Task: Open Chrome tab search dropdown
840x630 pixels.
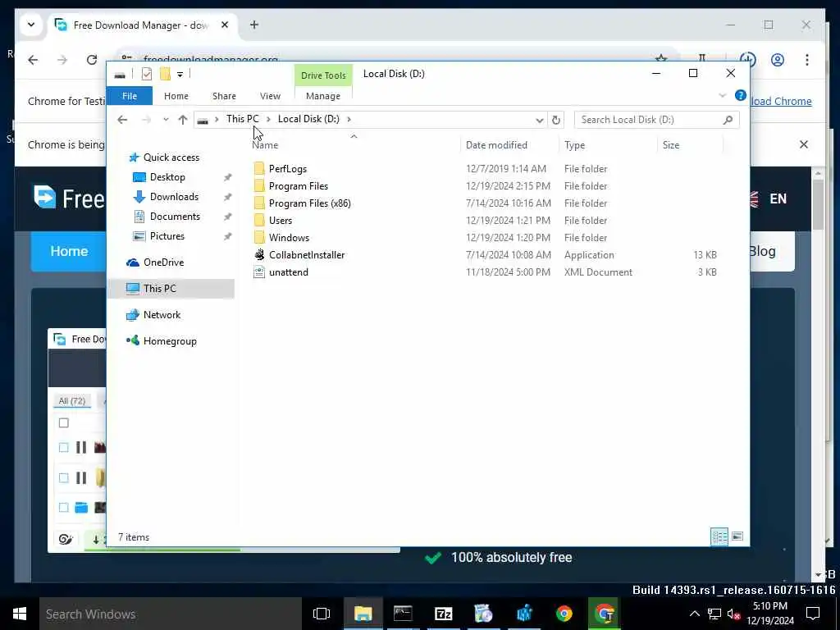Action: (31, 25)
